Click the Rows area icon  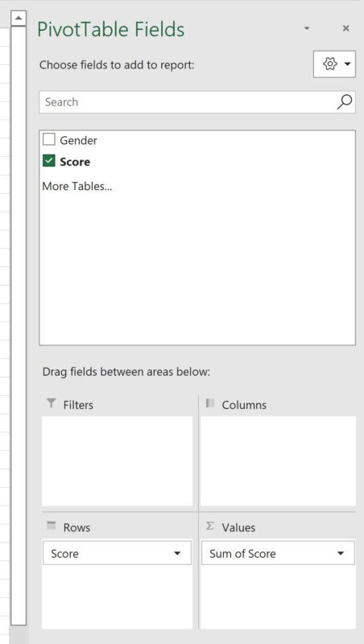51,526
